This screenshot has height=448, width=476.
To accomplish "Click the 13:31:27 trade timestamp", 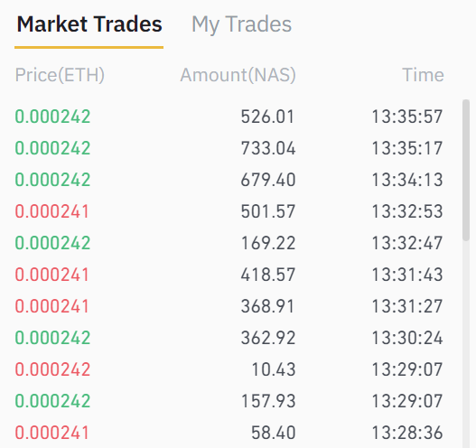I will point(407,306).
